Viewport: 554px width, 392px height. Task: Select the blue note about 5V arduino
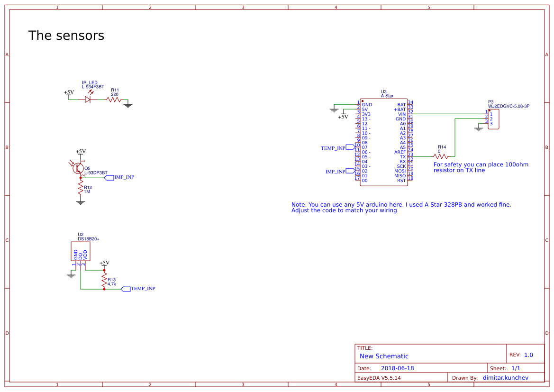[x=401, y=207]
